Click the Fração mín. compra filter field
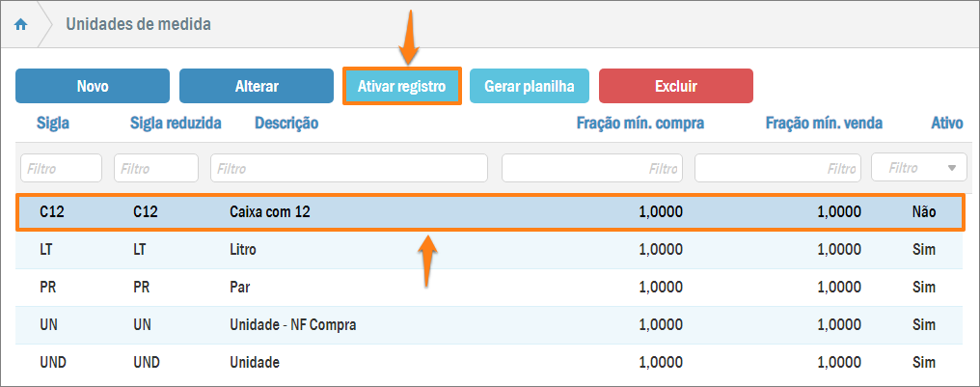The image size is (980, 387). pyautogui.click(x=591, y=168)
